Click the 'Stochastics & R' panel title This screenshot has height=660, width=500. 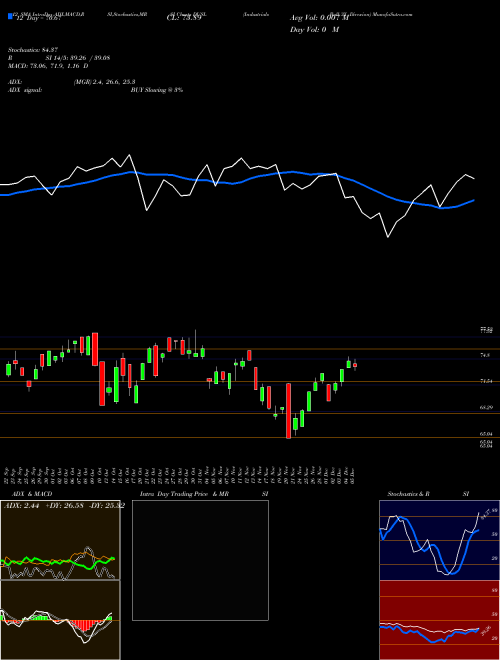pyautogui.click(x=409, y=494)
